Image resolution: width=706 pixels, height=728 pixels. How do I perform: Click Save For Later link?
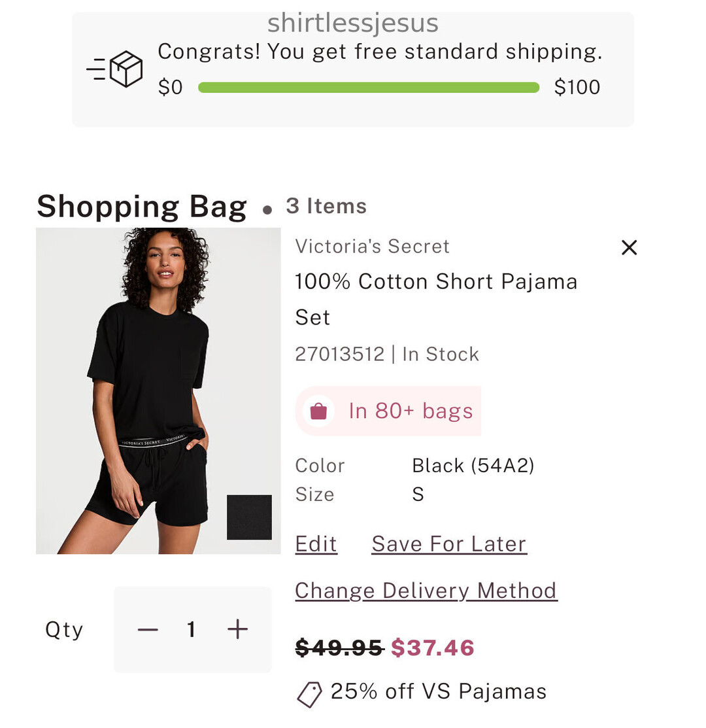pos(448,544)
